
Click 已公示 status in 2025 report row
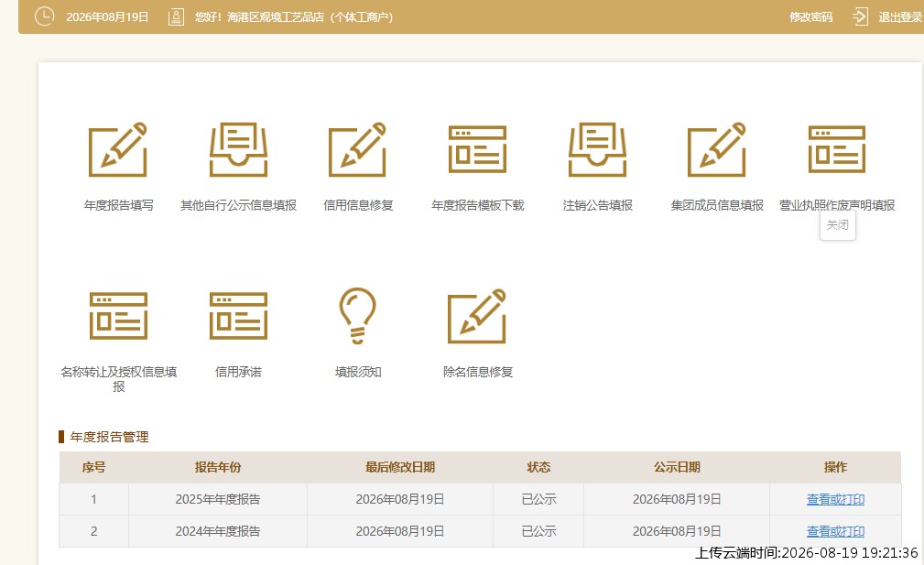[538, 499]
